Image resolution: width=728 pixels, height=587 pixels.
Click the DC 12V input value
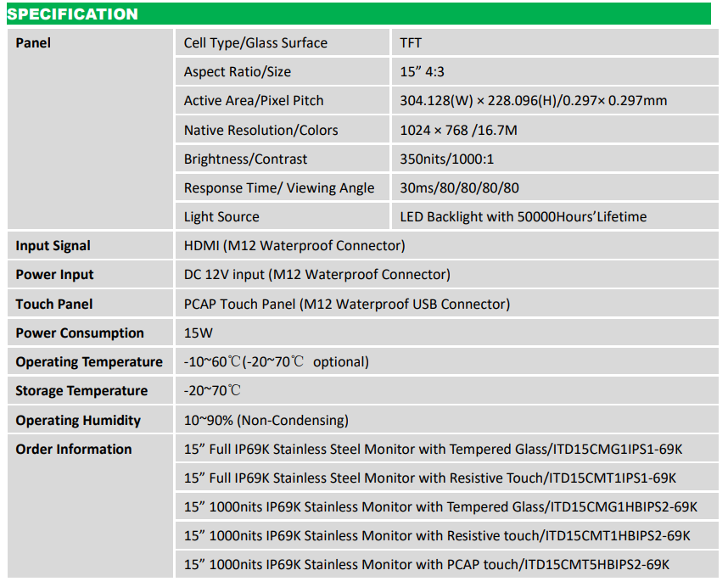coord(316,275)
